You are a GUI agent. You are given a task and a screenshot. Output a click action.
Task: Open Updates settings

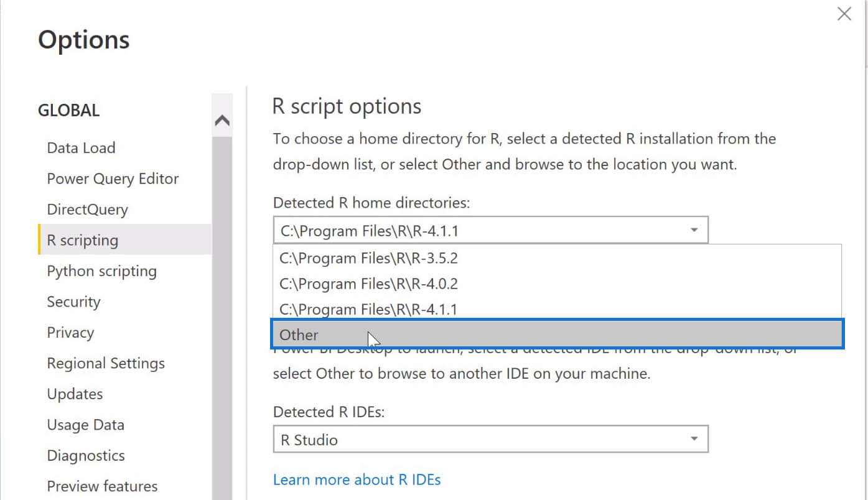coord(75,394)
